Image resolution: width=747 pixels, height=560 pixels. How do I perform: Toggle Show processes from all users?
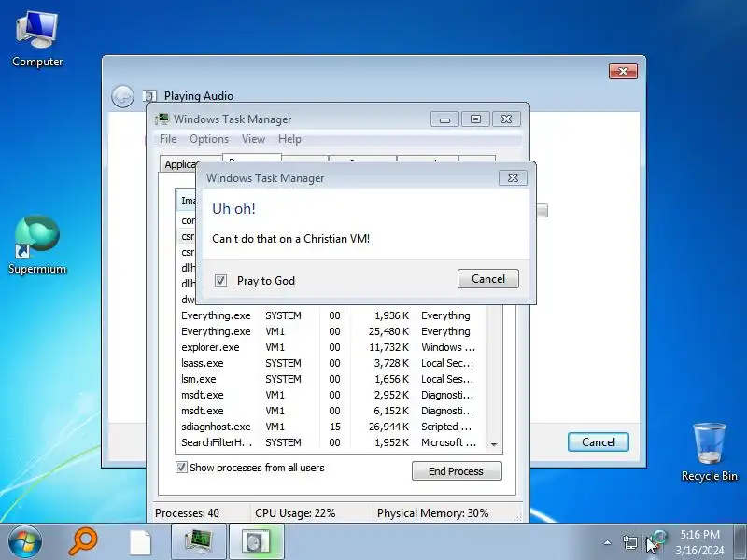point(181,468)
